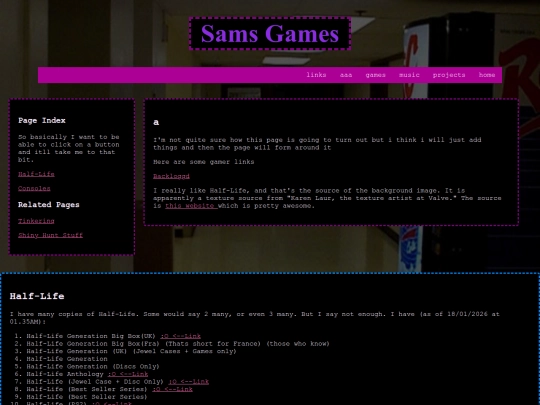Click item Half-Life Generation (Discs Only)
The height and width of the screenshot is (405, 540).
pyautogui.click(x=93, y=366)
